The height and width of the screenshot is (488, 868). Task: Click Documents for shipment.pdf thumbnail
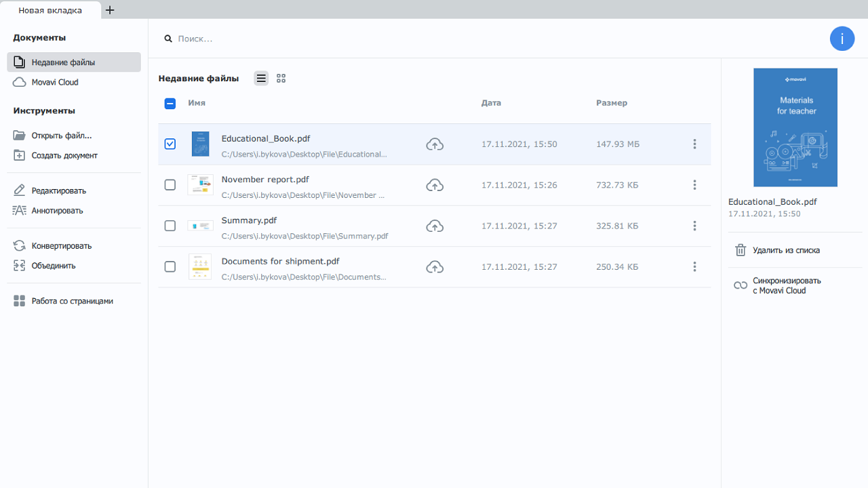pyautogui.click(x=200, y=267)
